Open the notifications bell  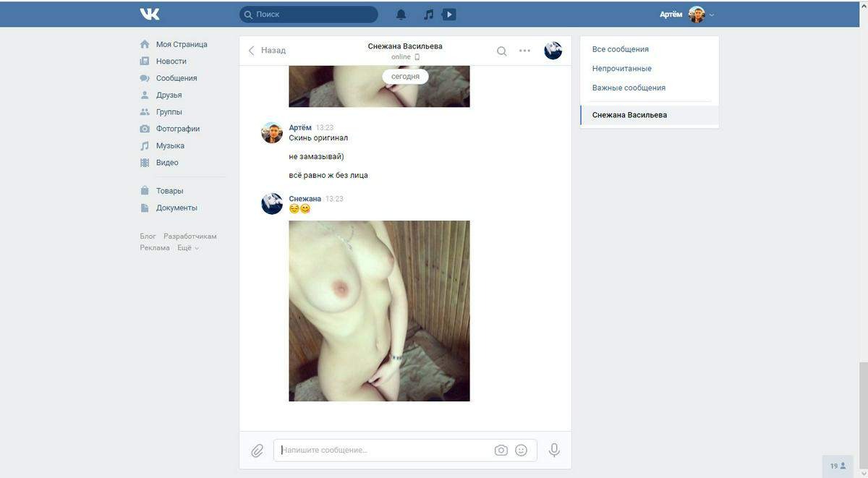pyautogui.click(x=401, y=14)
